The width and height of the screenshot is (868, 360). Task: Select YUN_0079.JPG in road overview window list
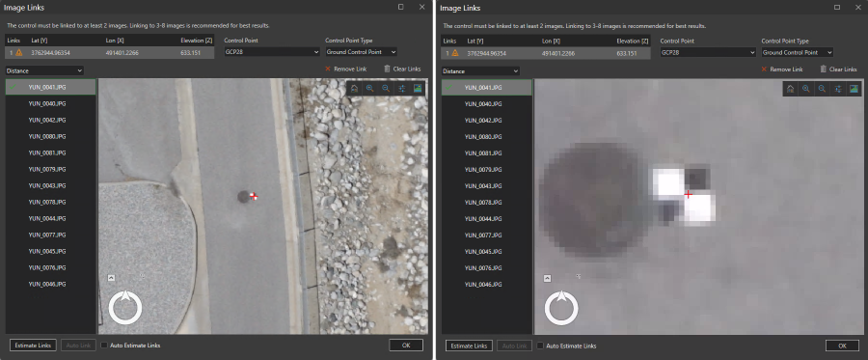[x=50, y=169]
